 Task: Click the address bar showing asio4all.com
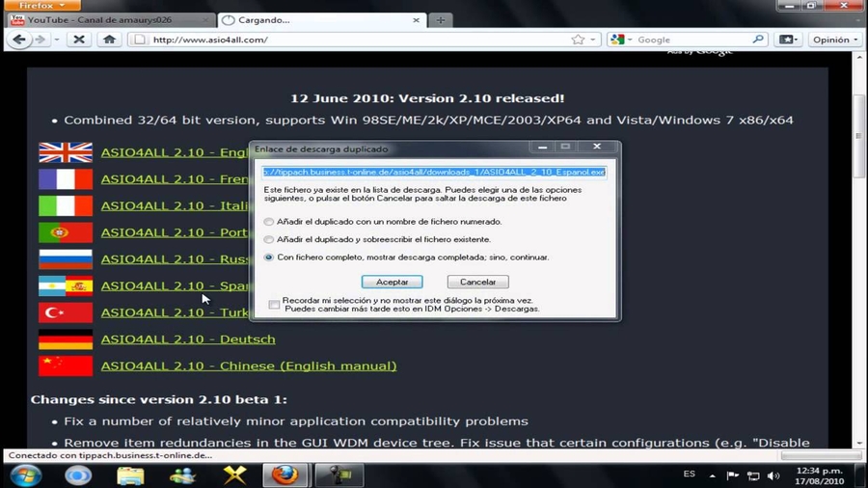[x=357, y=40]
